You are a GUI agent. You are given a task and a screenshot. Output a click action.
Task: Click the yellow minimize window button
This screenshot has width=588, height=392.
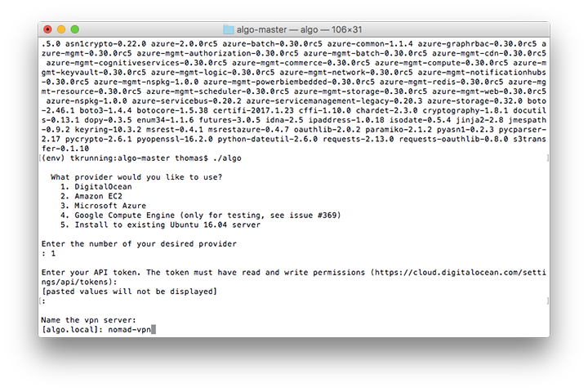[61, 29]
